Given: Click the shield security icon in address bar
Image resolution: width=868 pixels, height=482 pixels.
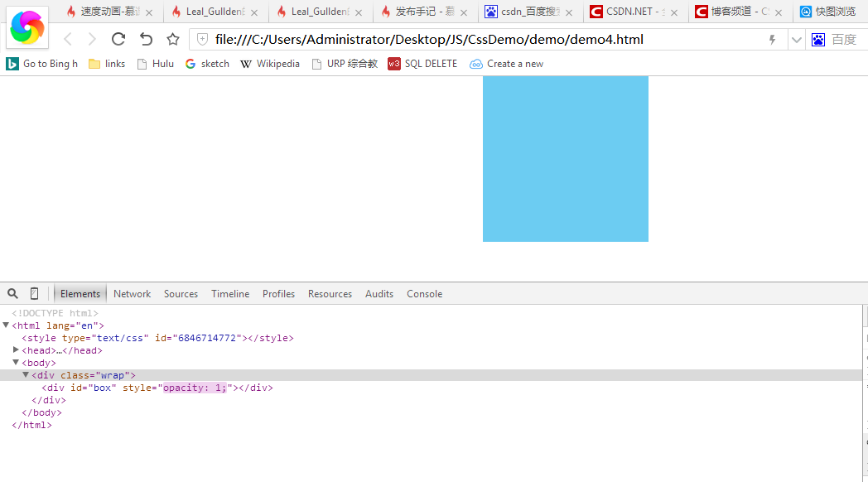Looking at the screenshot, I should pyautogui.click(x=203, y=39).
